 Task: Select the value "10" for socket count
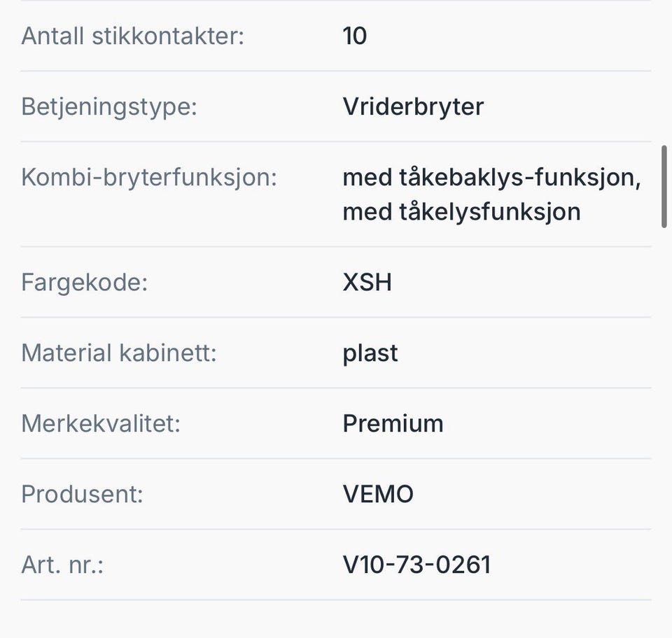[355, 36]
